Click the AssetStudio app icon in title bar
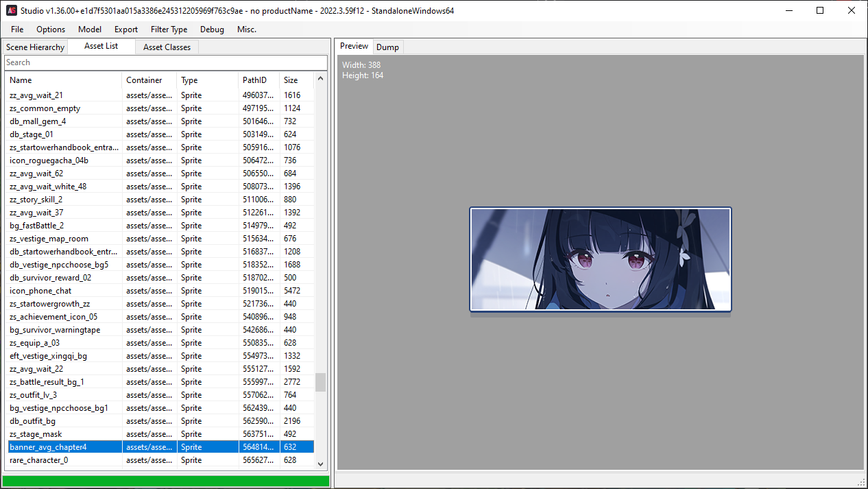868x489 pixels. [x=12, y=10]
